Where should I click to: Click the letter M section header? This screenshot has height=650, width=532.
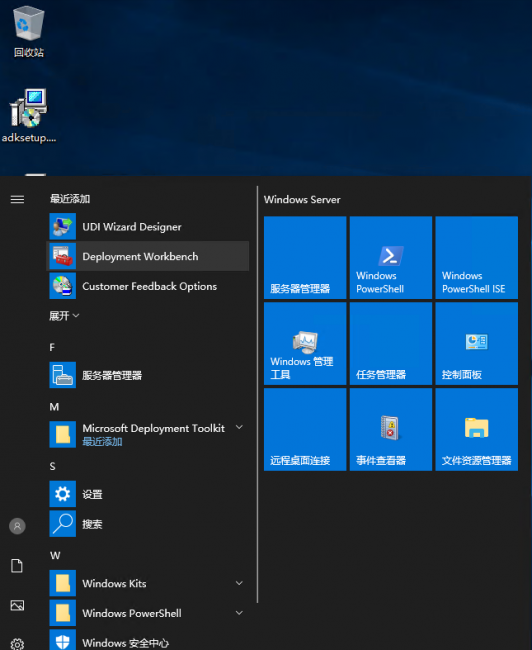click(x=54, y=407)
